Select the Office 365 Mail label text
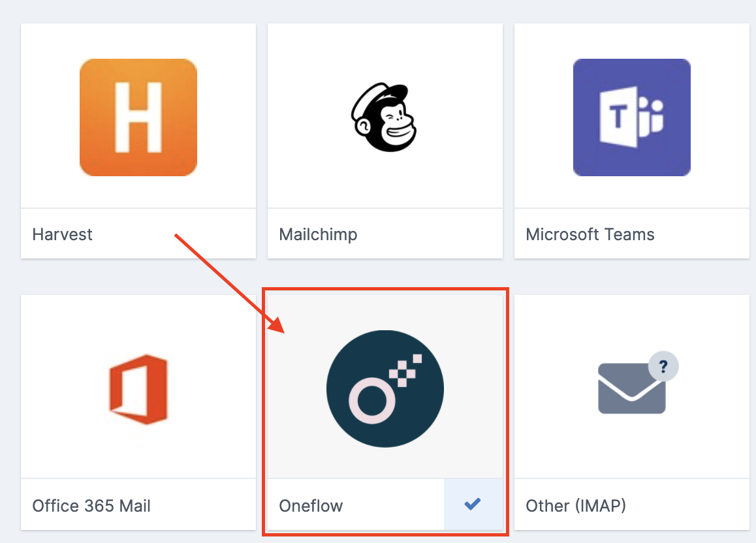Image resolution: width=756 pixels, height=543 pixels. coord(91,506)
